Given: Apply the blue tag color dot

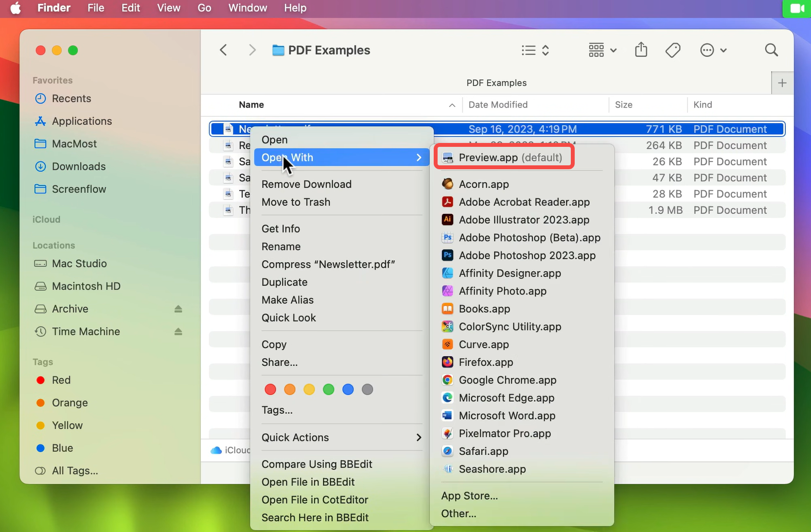Looking at the screenshot, I should tap(348, 390).
